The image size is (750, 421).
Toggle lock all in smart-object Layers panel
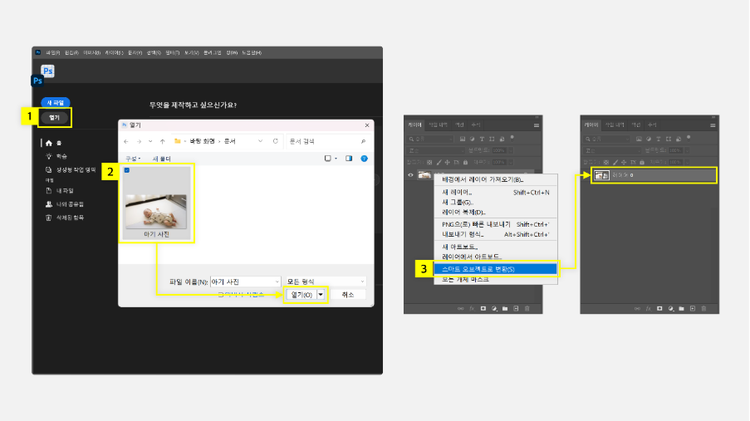tap(642, 162)
